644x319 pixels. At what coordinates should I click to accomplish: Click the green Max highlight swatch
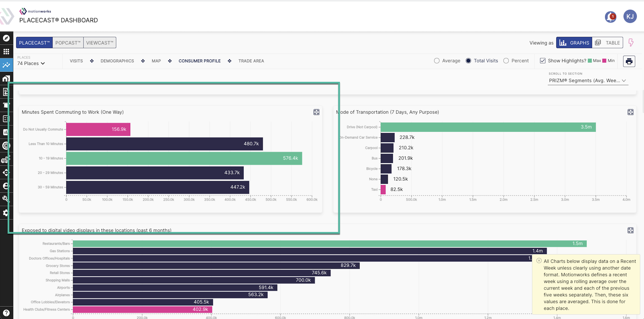[590, 61]
